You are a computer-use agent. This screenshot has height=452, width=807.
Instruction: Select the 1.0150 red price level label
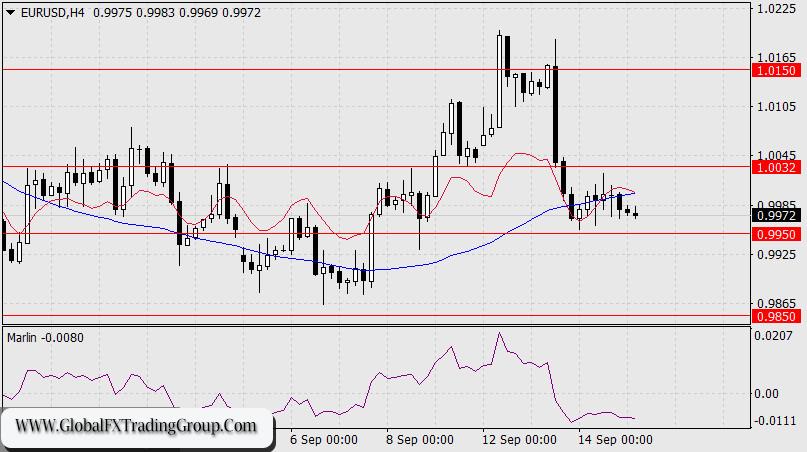pyautogui.click(x=776, y=70)
